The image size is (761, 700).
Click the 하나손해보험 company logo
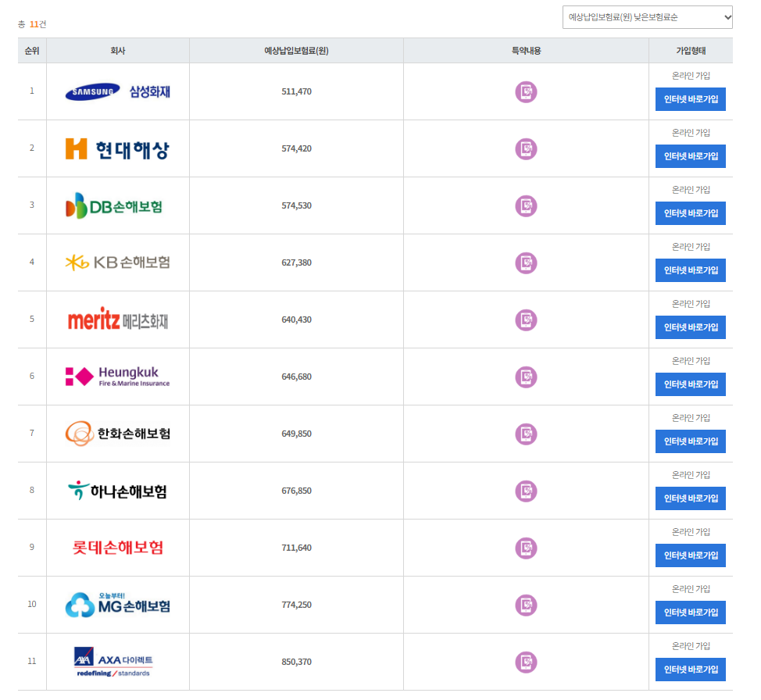[x=117, y=491]
